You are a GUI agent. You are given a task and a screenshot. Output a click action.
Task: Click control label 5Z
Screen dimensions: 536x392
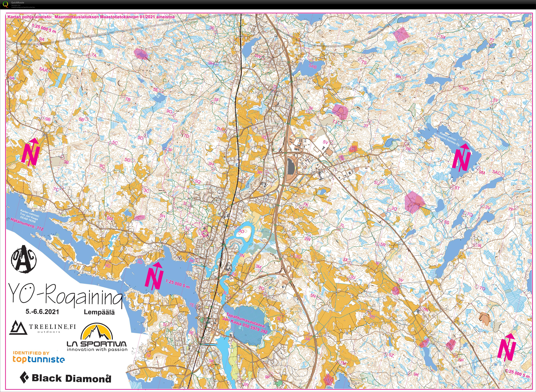click(391, 355)
